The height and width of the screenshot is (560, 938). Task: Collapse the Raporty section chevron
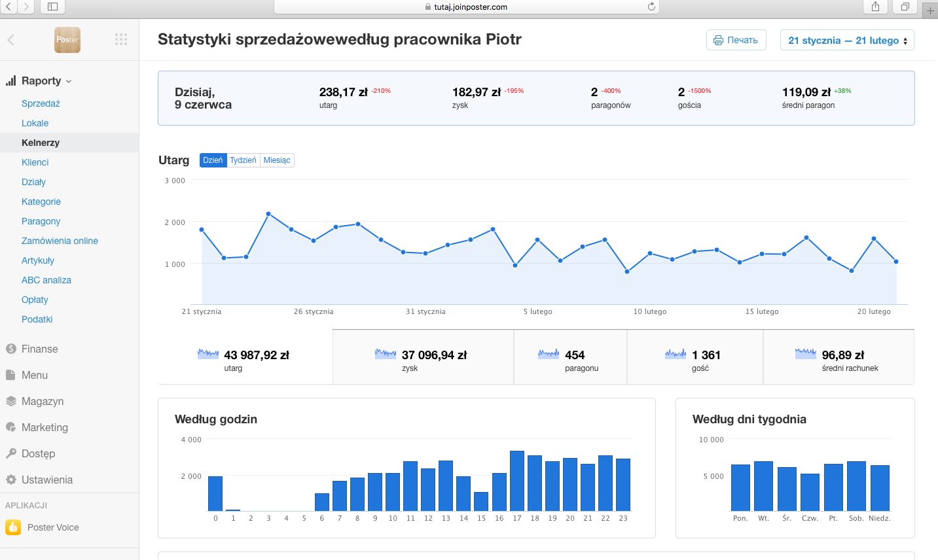69,81
